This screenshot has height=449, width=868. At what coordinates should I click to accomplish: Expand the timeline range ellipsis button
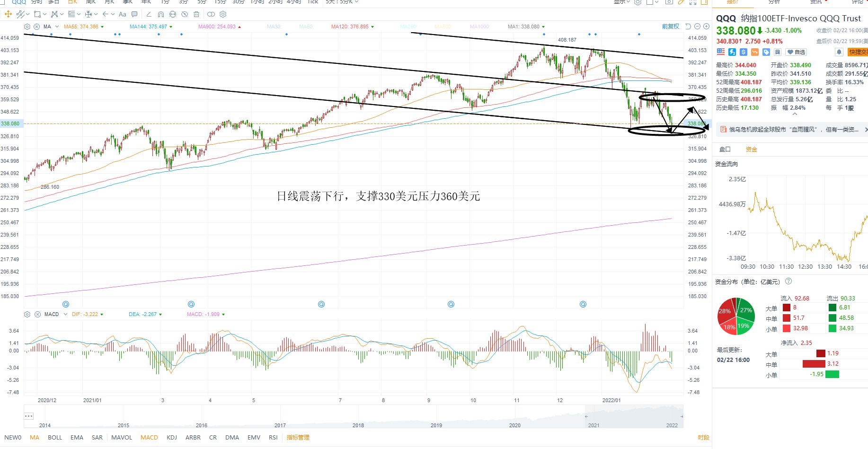(x=29, y=416)
